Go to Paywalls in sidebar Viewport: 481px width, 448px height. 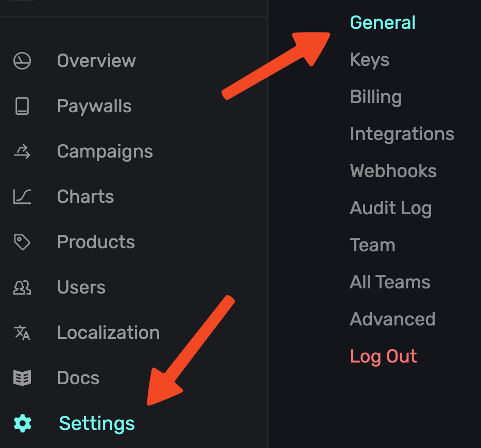click(94, 106)
